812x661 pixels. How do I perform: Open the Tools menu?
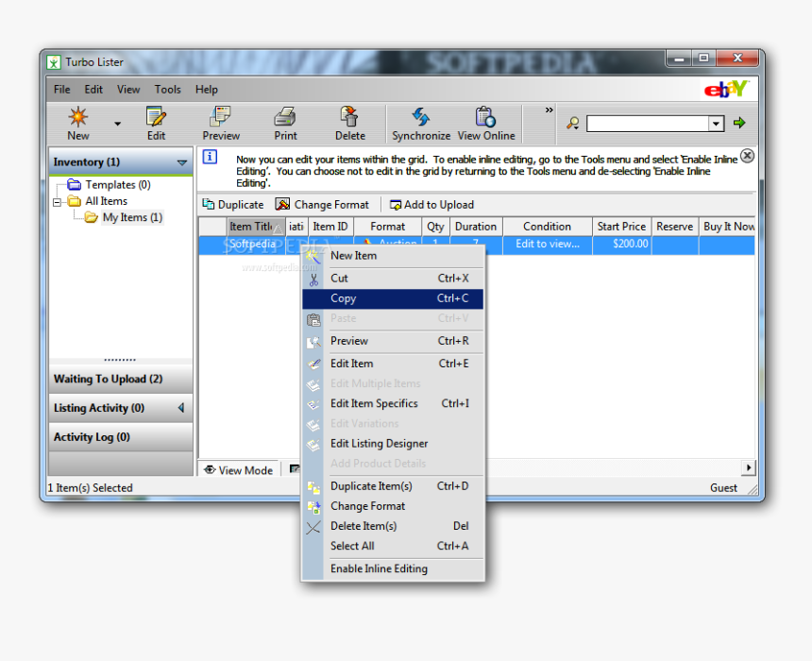168,89
